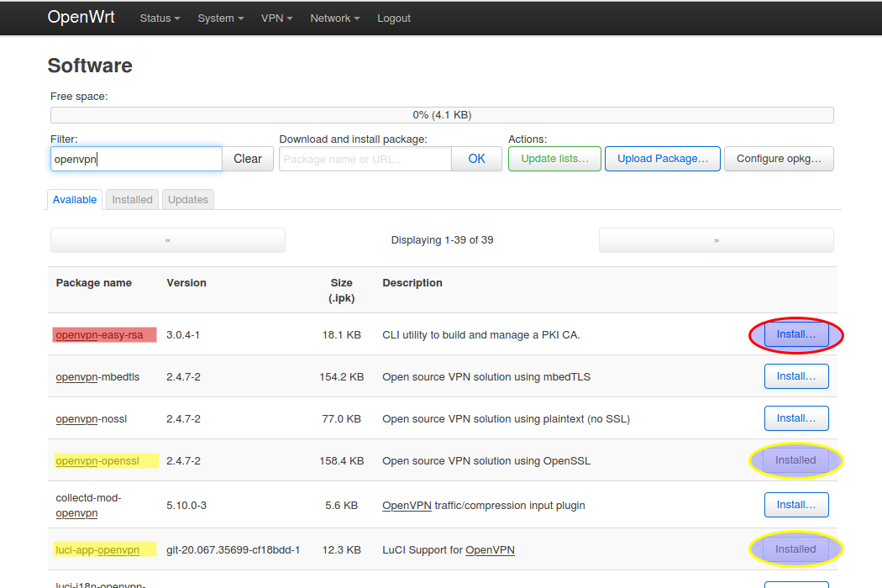This screenshot has height=588, width=882.
Task: Click the 154.2 KB size cell
Action: (341, 377)
